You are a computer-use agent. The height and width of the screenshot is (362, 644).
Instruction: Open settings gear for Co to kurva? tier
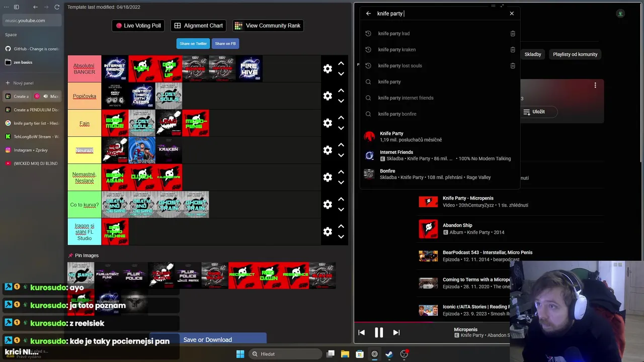(328, 205)
